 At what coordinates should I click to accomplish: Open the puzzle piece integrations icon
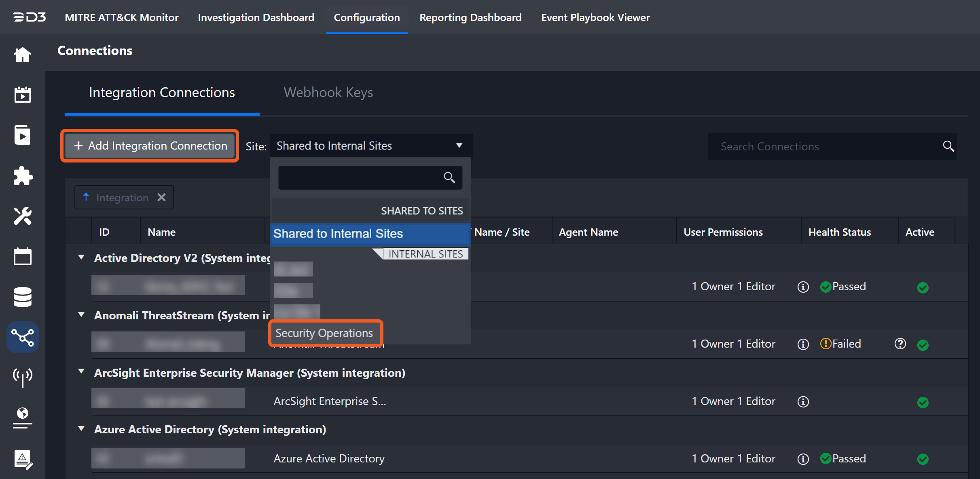23,176
